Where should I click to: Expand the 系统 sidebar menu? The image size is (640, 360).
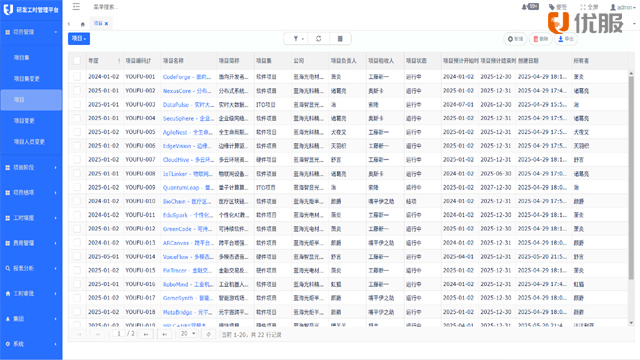tap(31, 344)
